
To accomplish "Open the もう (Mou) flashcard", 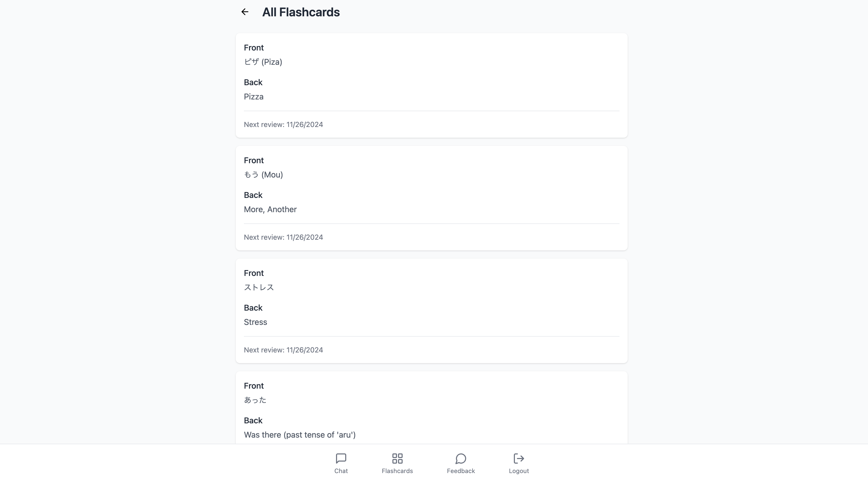I will [x=263, y=175].
